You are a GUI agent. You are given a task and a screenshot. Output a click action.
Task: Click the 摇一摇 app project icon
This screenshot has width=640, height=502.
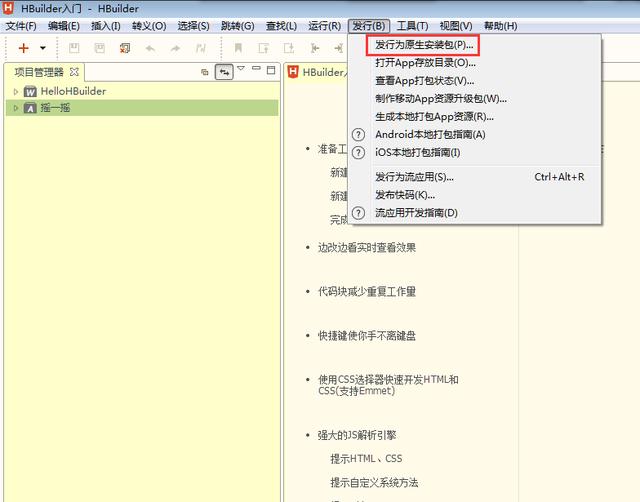[x=30, y=108]
